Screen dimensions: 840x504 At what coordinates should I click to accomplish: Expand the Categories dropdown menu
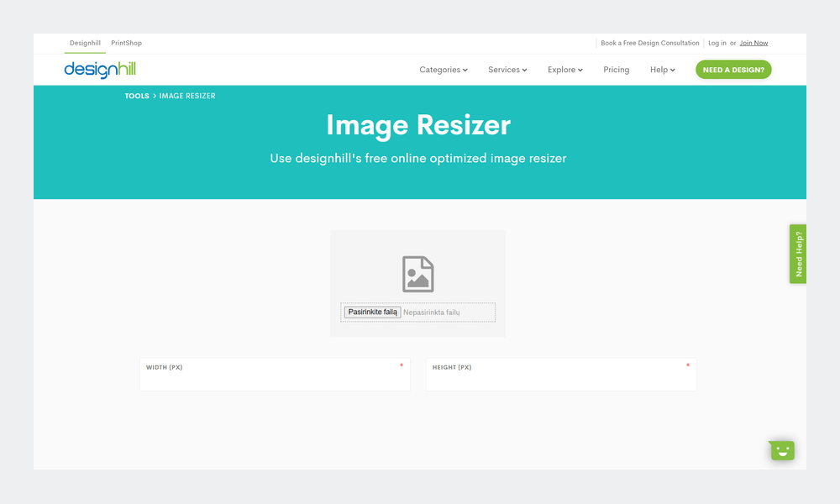point(443,70)
